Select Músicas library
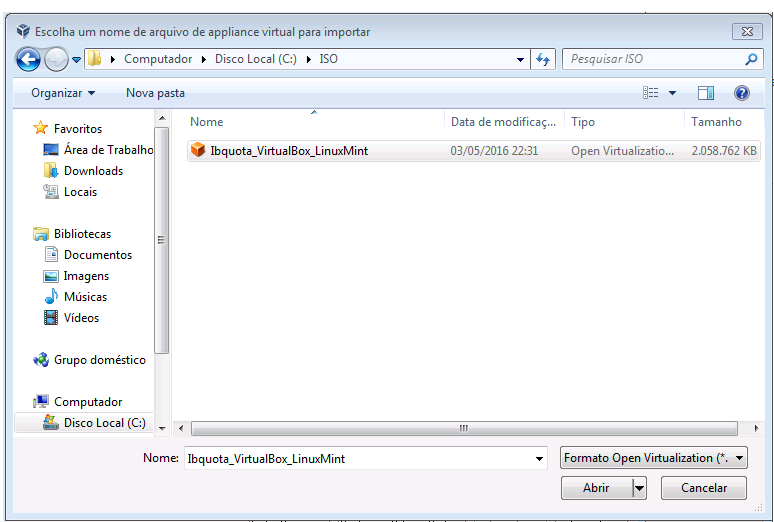The image size is (774, 522). [85, 297]
